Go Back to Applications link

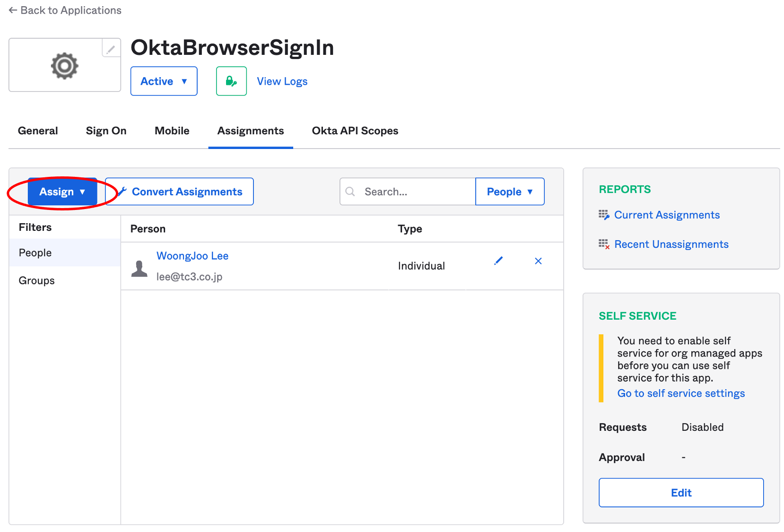65,10
